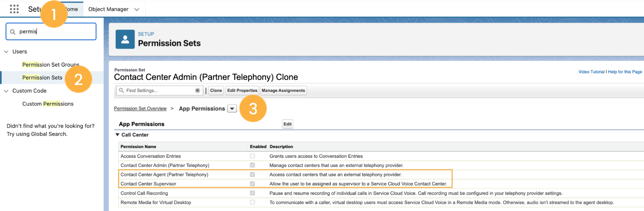This screenshot has width=644, height=211.
Task: Open the Video Tutorial link
Action: (591, 72)
